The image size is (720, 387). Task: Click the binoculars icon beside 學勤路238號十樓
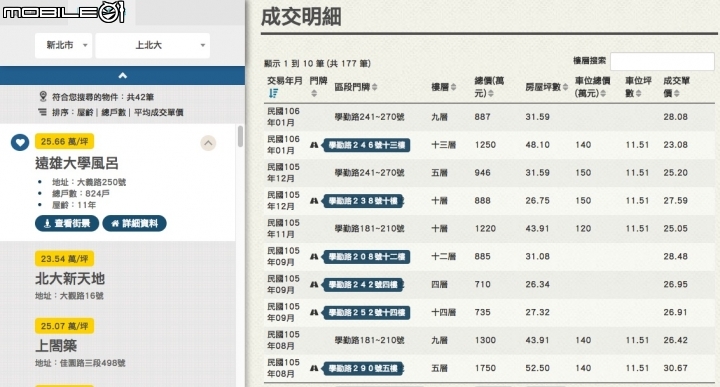(314, 201)
